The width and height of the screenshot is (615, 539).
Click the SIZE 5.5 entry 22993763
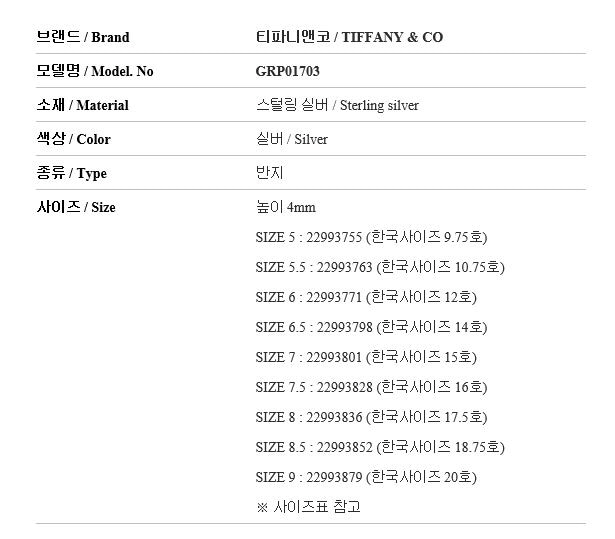[380, 267]
